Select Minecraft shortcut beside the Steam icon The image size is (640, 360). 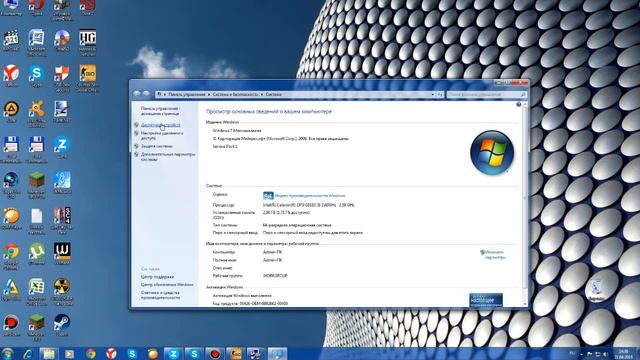pos(36,328)
